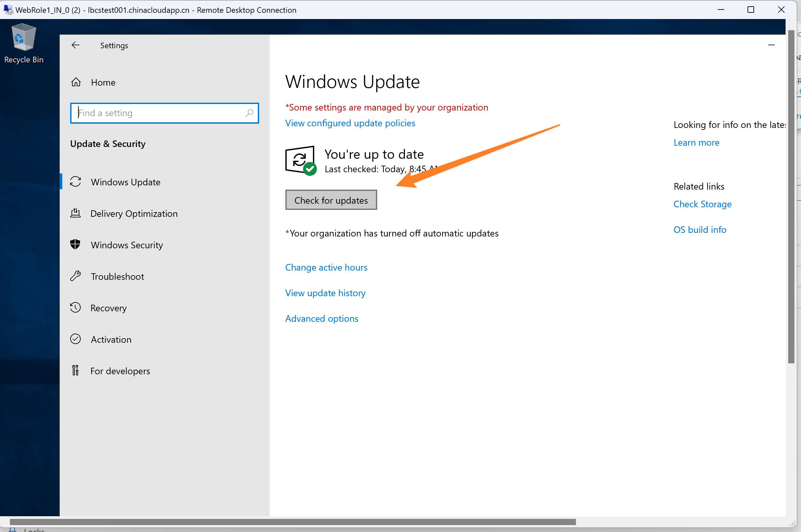The height and width of the screenshot is (532, 801).
Task: Click the Recovery clock icon
Action: pyautogui.click(x=75, y=307)
